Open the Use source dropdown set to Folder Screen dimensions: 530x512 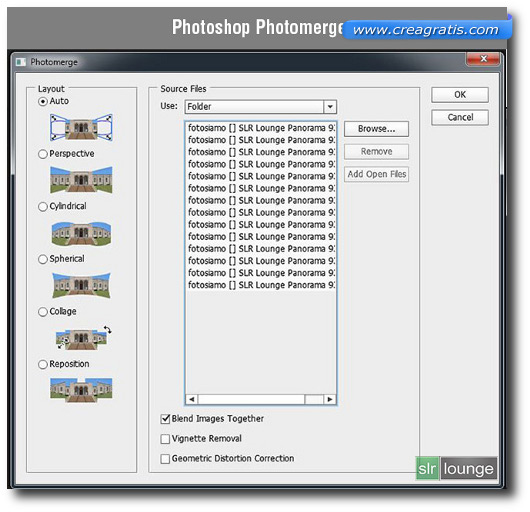pyautogui.click(x=261, y=107)
